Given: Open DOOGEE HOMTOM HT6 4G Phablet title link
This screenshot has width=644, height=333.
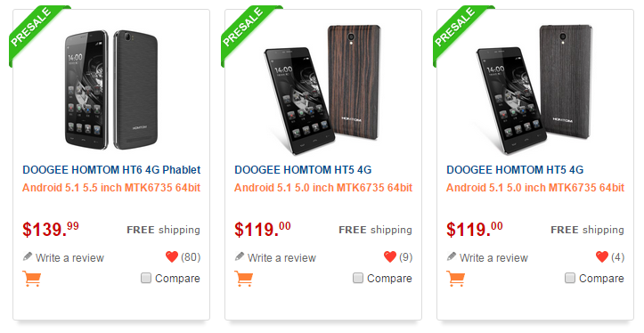Looking at the screenshot, I should click(x=111, y=169).
